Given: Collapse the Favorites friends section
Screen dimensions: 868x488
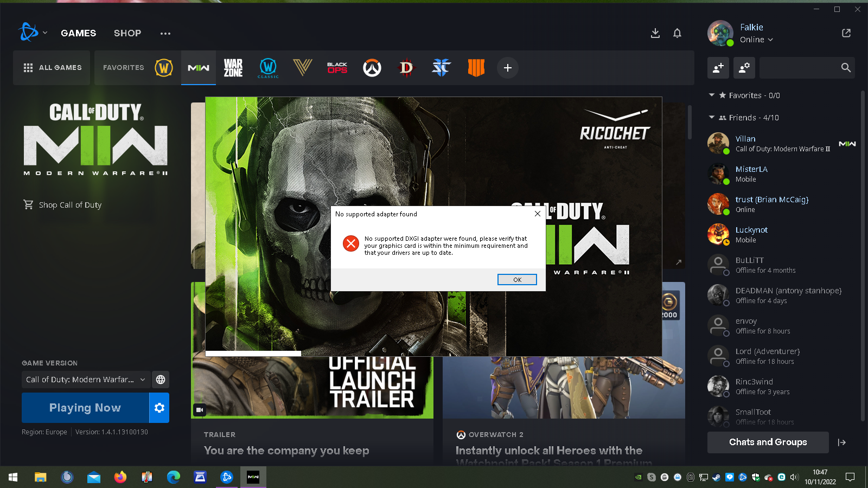Looking at the screenshot, I should [x=712, y=95].
